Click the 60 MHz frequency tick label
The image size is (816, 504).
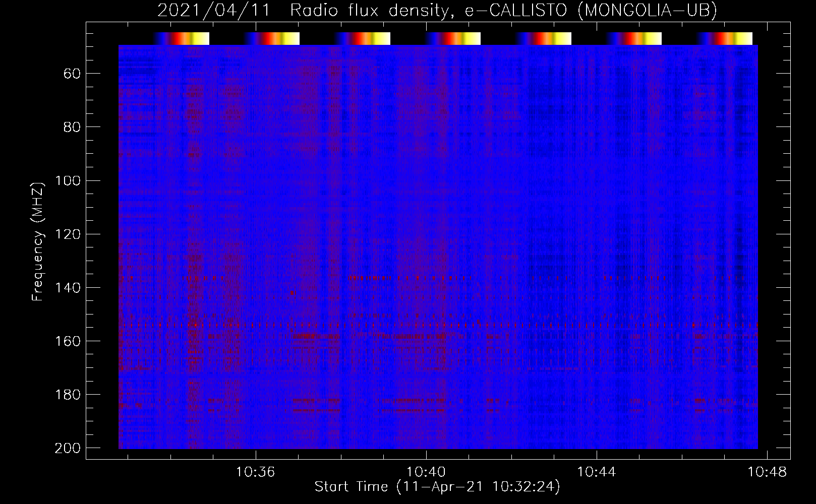point(72,74)
